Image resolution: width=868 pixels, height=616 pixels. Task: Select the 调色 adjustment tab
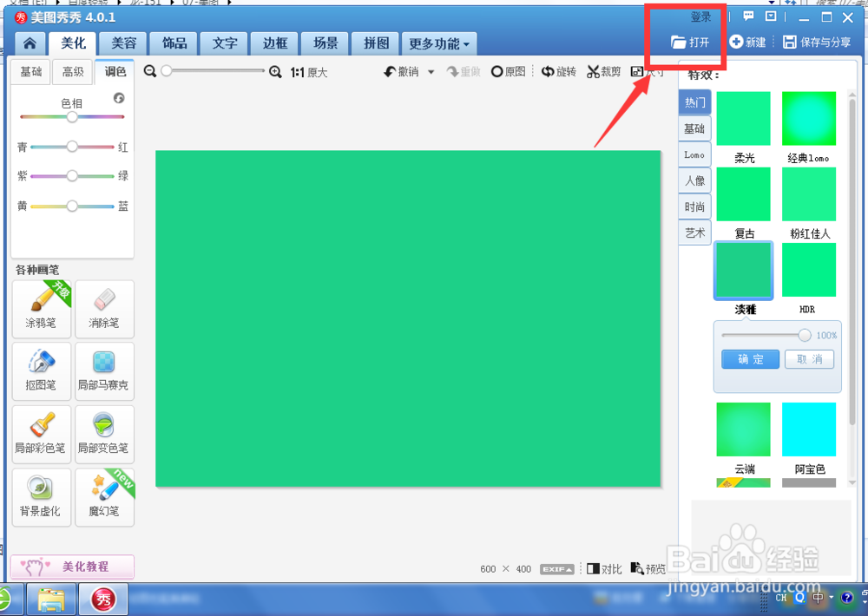pos(115,71)
